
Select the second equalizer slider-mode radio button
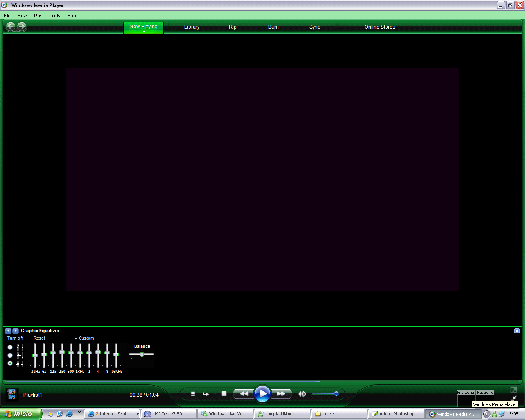tap(10, 355)
